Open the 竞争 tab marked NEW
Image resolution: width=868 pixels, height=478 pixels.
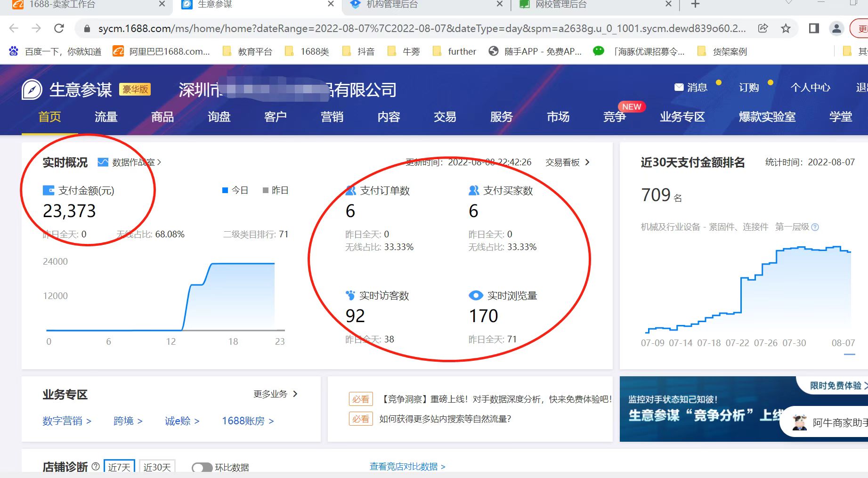614,117
